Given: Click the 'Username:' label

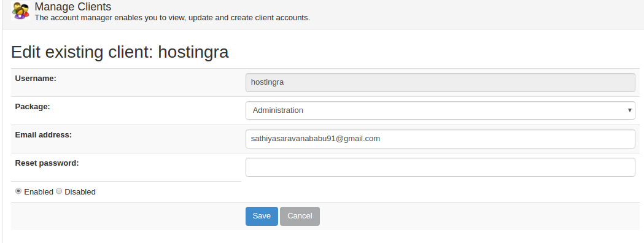Looking at the screenshot, I should point(36,78).
